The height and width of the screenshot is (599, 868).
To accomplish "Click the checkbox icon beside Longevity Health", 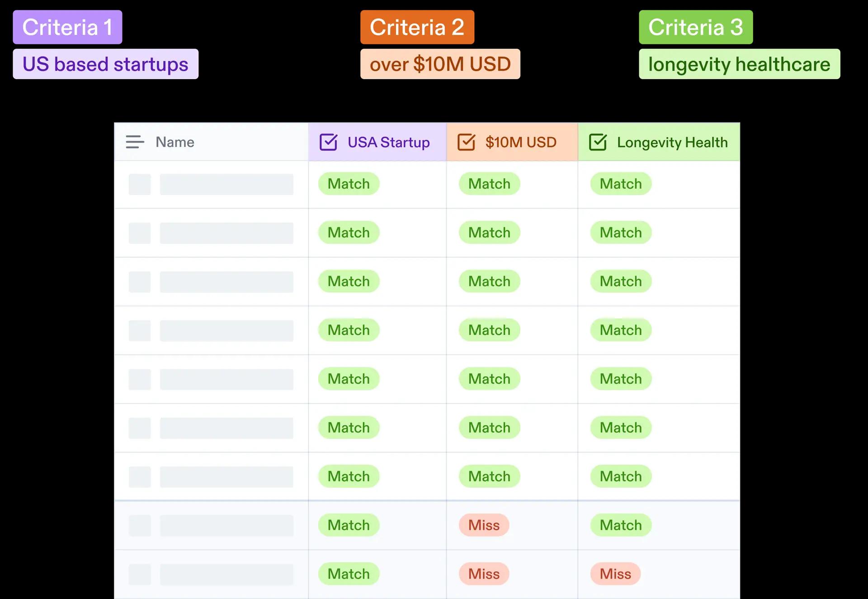I will pos(598,142).
